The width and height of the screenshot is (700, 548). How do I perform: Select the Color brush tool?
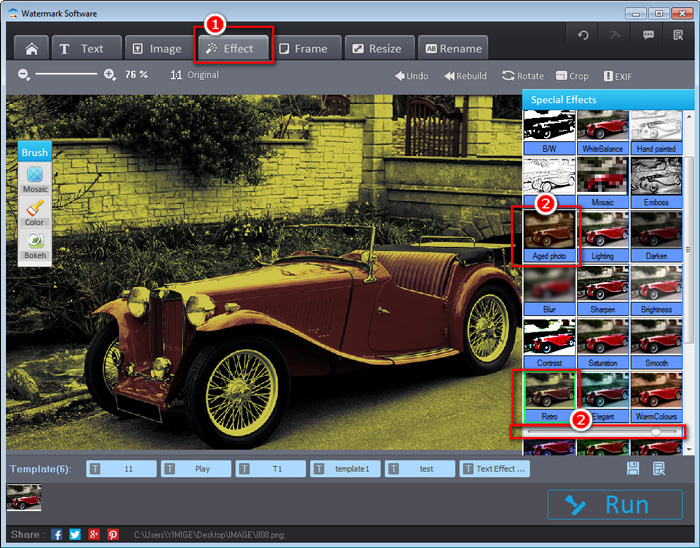pyautogui.click(x=35, y=212)
